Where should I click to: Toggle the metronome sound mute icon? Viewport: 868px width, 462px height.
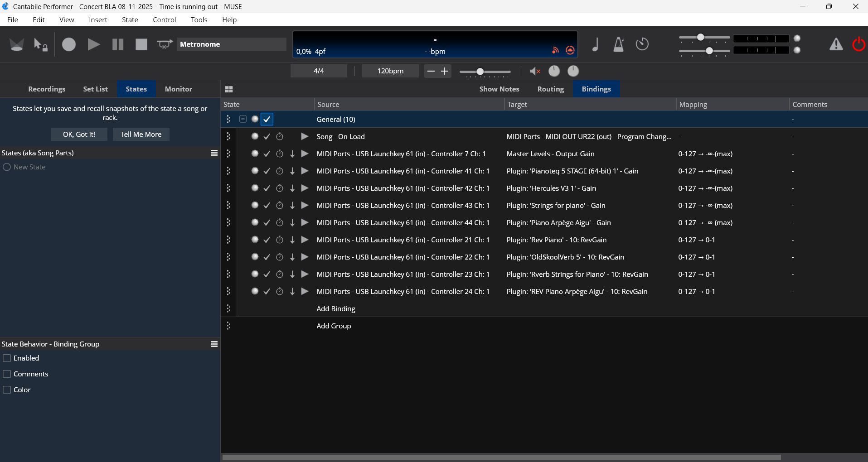(535, 71)
